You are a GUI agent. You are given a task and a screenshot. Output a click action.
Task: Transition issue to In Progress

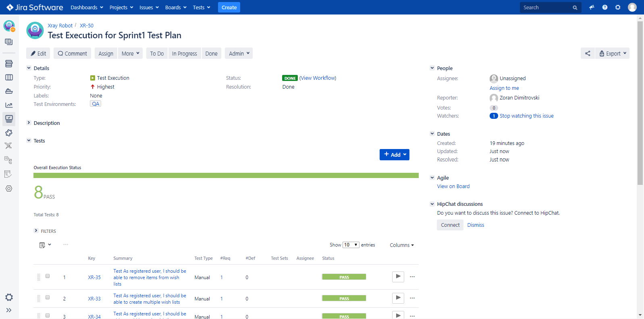point(185,53)
